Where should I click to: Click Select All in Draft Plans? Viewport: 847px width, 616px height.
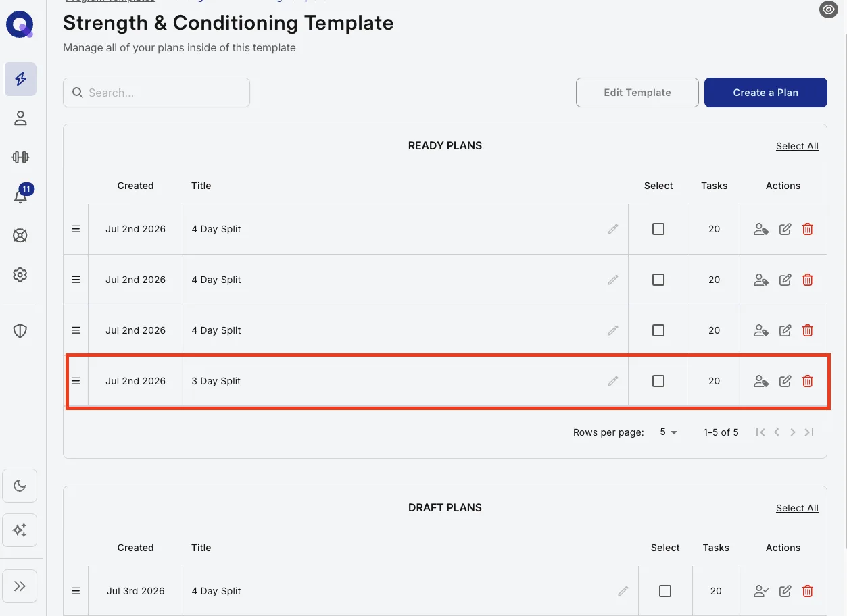tap(797, 508)
